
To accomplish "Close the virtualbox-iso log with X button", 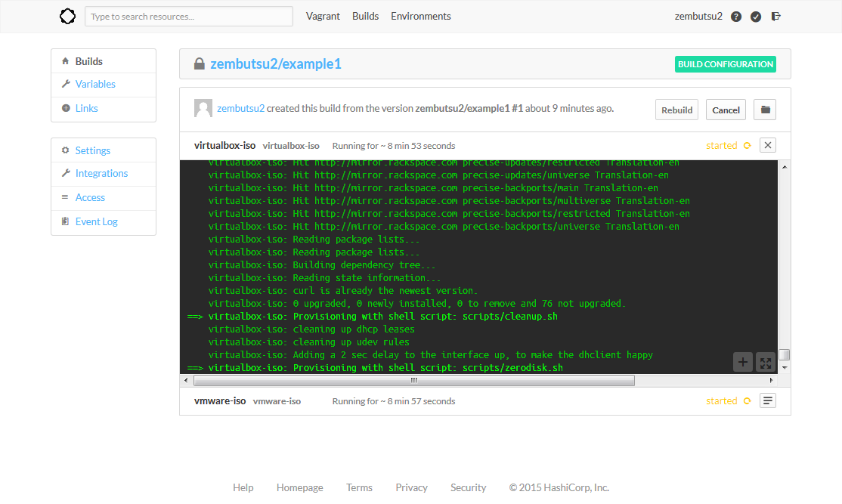I will (x=768, y=145).
